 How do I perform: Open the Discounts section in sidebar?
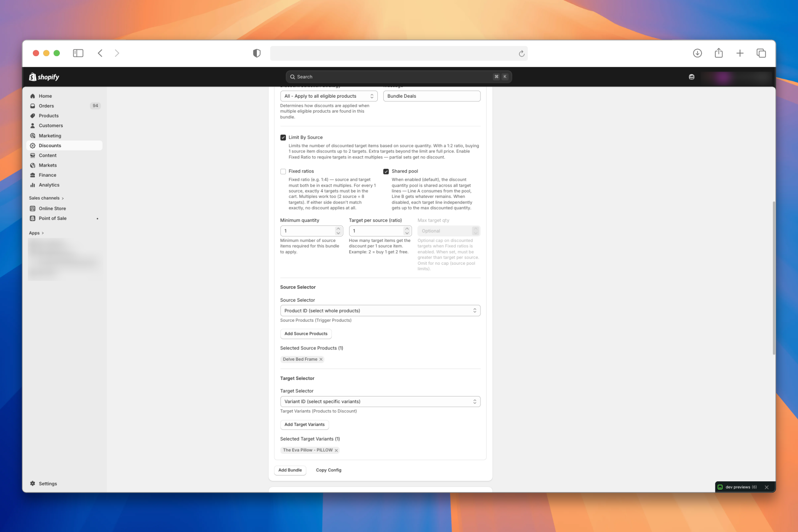coord(50,145)
